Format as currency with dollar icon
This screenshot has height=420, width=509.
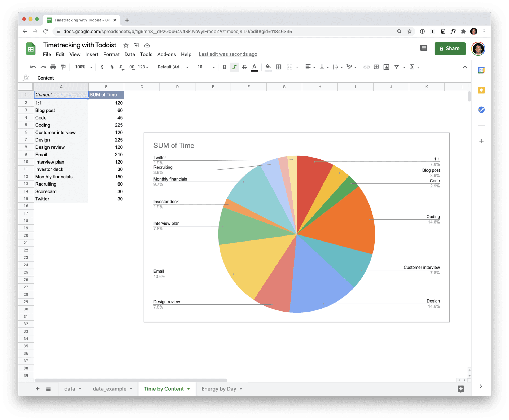click(x=102, y=67)
